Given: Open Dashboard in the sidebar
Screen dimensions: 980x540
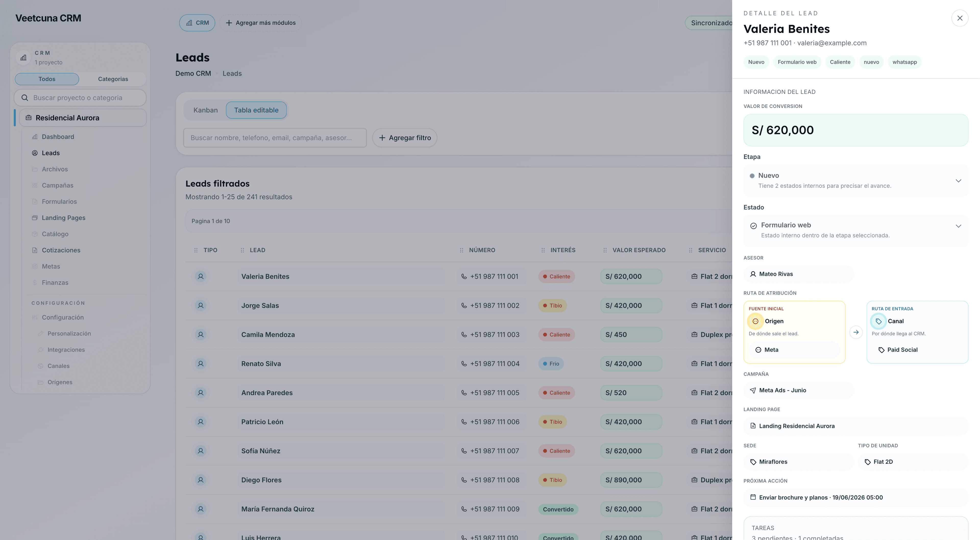Looking at the screenshot, I should 58,137.
